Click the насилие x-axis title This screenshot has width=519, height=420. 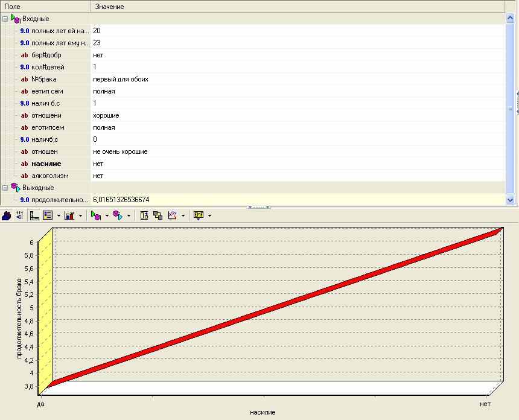pyautogui.click(x=263, y=412)
